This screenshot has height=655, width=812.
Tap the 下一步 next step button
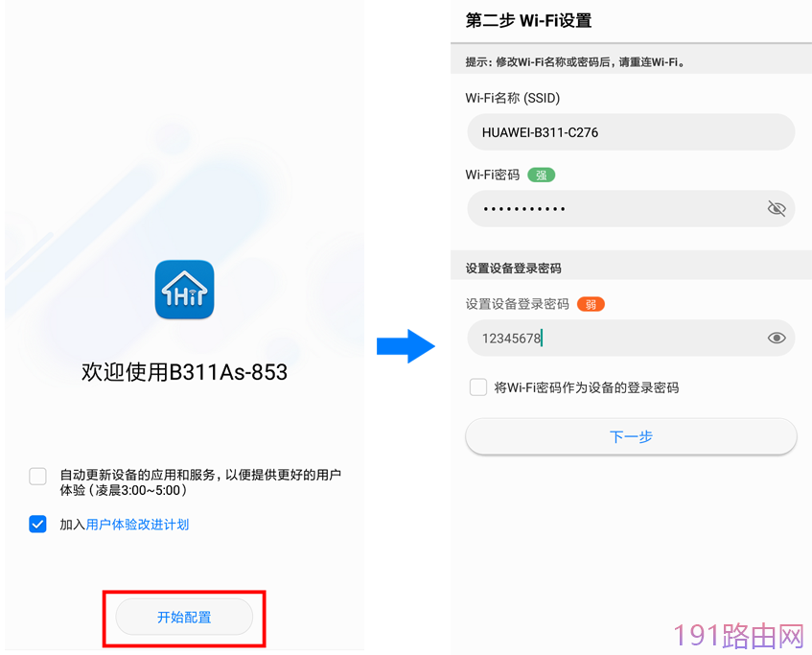(631, 436)
